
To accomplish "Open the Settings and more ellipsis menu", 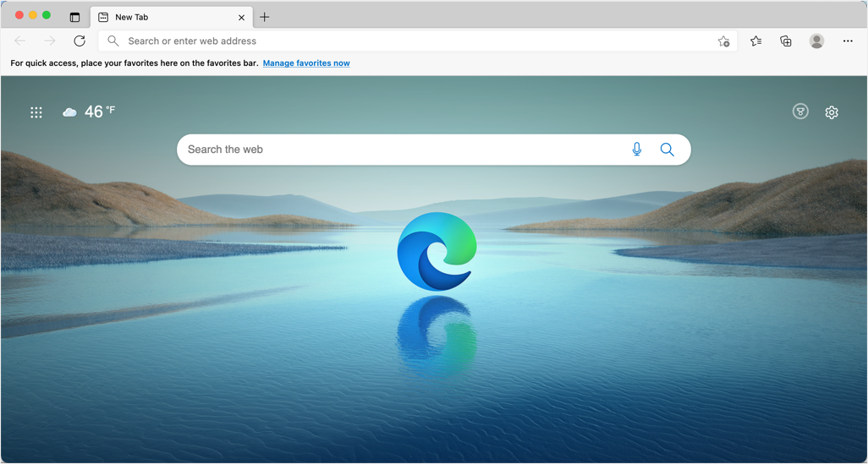I will [848, 41].
